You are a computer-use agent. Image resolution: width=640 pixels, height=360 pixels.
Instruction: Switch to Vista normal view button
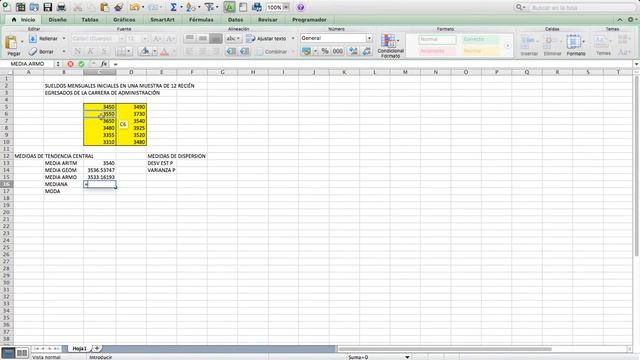click(8, 353)
